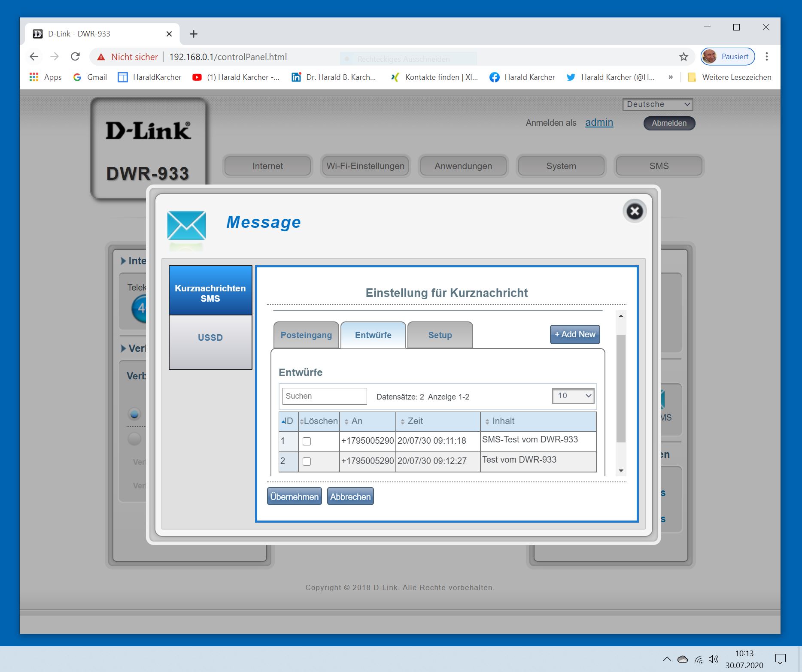The width and height of the screenshot is (802, 672).
Task: Open the Setup tab
Action: coord(440,335)
